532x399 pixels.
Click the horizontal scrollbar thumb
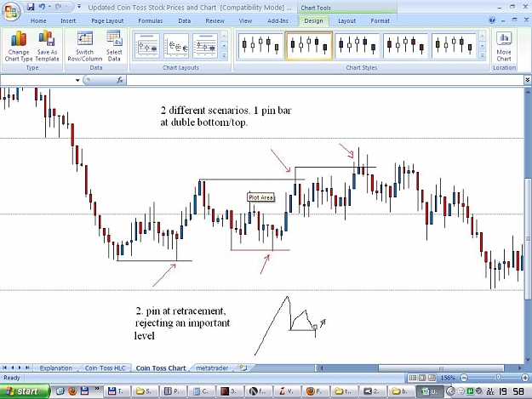pos(441,368)
